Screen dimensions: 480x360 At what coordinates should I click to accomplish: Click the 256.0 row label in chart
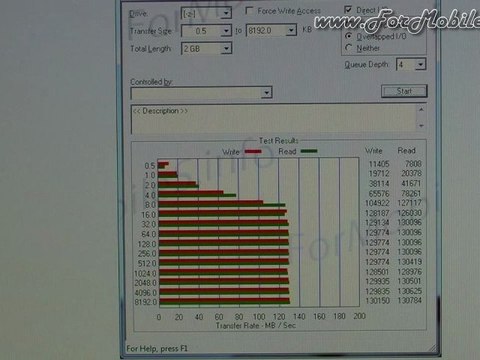point(147,254)
